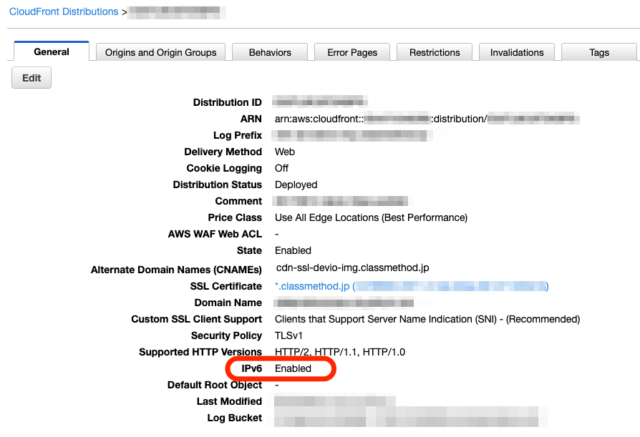640x437 pixels.
Task: Open the *.classmethod.jp SSL certificate link
Action: pyautogui.click(x=311, y=285)
